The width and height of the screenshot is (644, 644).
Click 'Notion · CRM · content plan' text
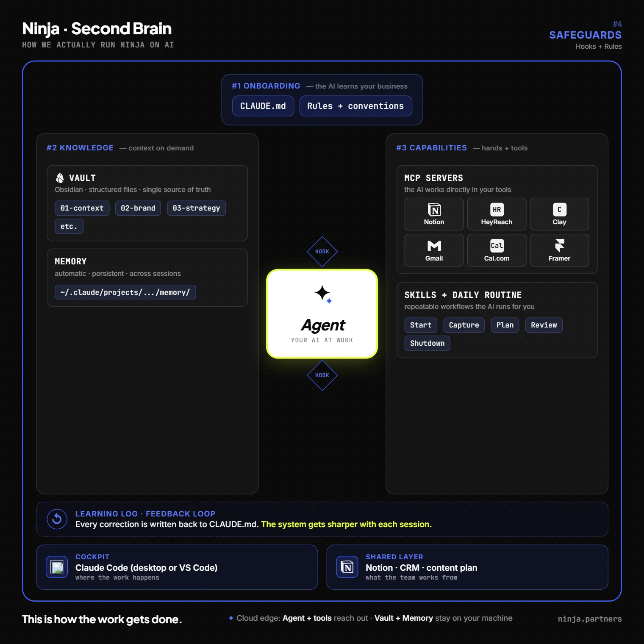click(421, 568)
